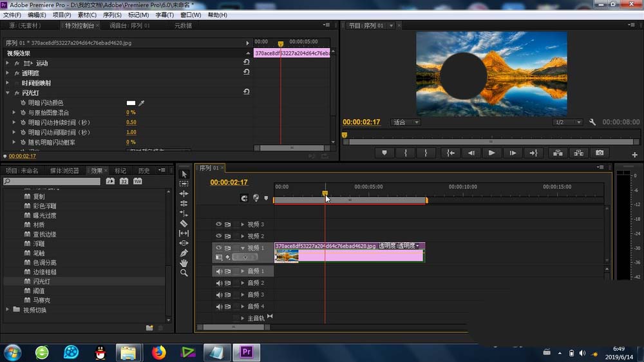Click the blend with original value 0 %
This screenshot has width=644, height=362.
(x=131, y=112)
